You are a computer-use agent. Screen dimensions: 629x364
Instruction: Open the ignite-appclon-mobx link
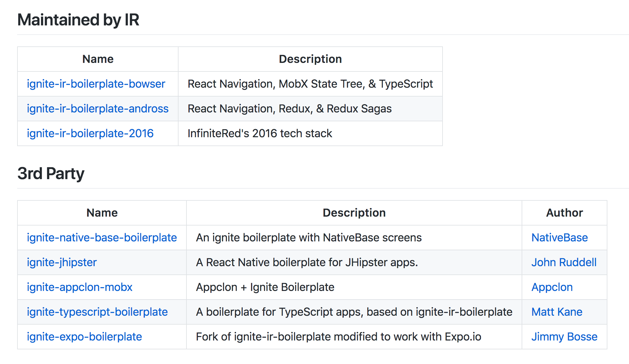point(79,287)
